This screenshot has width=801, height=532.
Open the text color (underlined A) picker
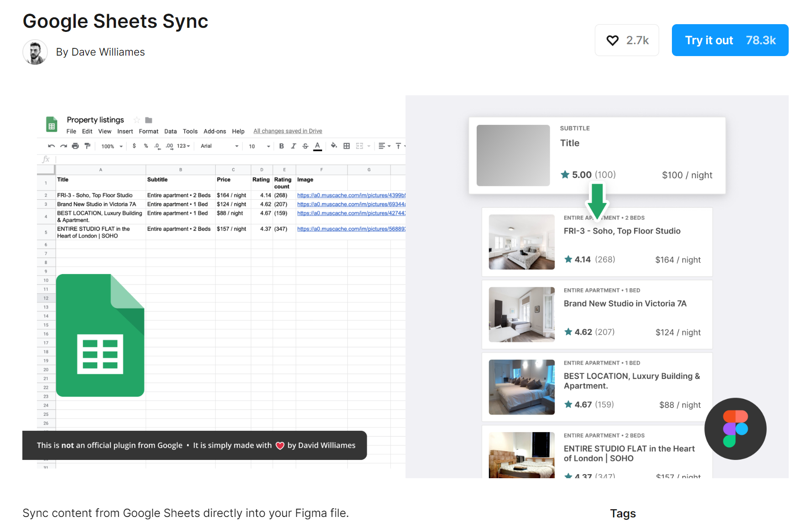point(317,146)
